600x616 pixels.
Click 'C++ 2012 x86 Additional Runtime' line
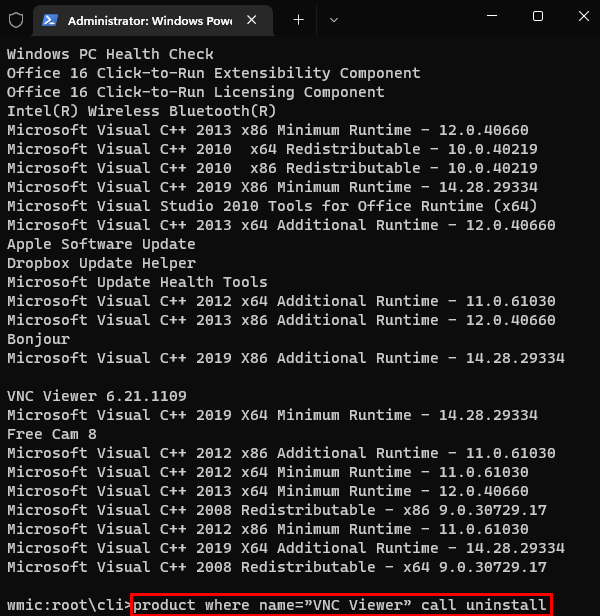(281, 453)
